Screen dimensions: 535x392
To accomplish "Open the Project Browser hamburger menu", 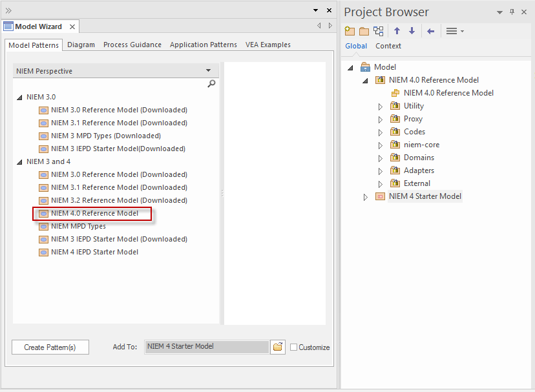I will click(454, 31).
